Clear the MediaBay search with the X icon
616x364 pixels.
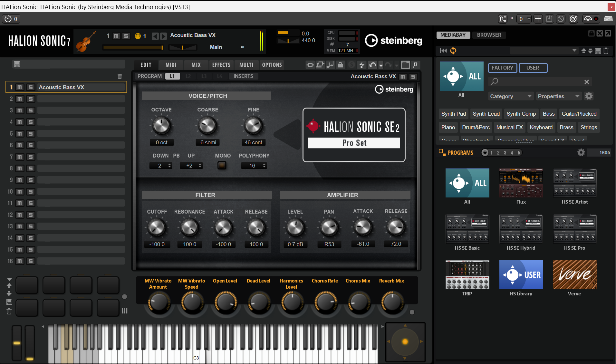[587, 82]
